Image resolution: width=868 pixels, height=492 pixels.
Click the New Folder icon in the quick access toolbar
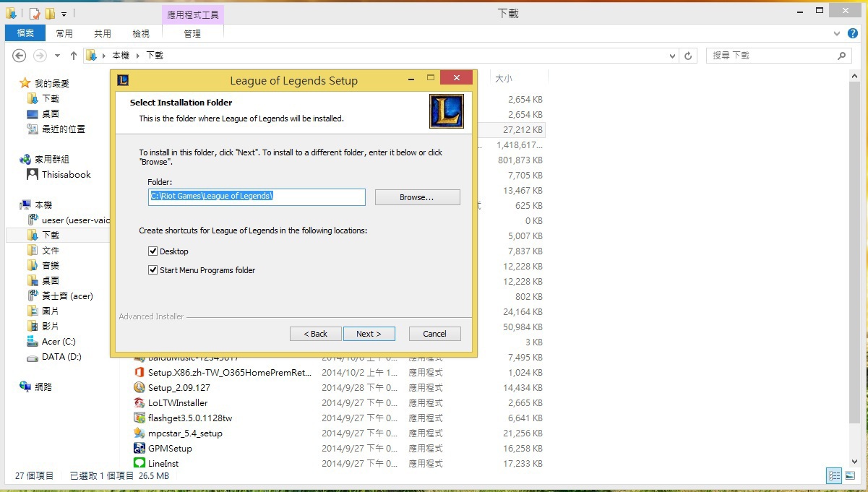tap(50, 13)
